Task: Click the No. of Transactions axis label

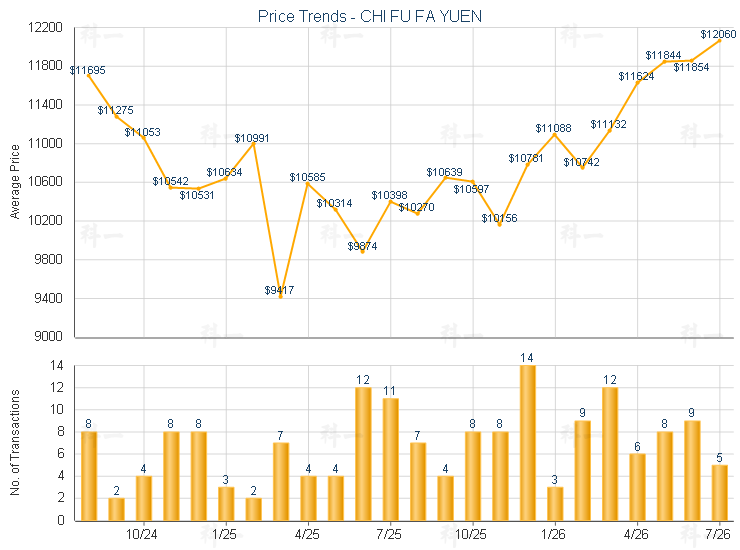Action: pyautogui.click(x=15, y=442)
